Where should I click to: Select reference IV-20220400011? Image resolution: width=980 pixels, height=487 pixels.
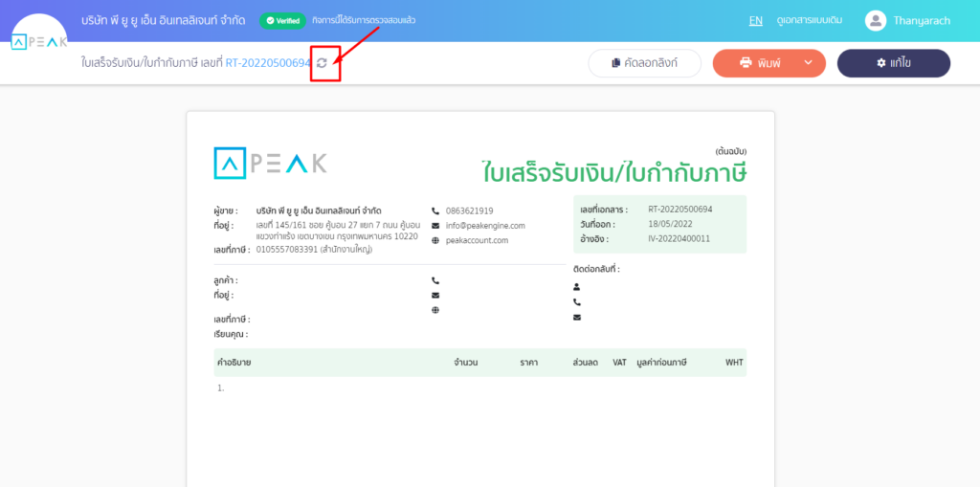point(679,239)
